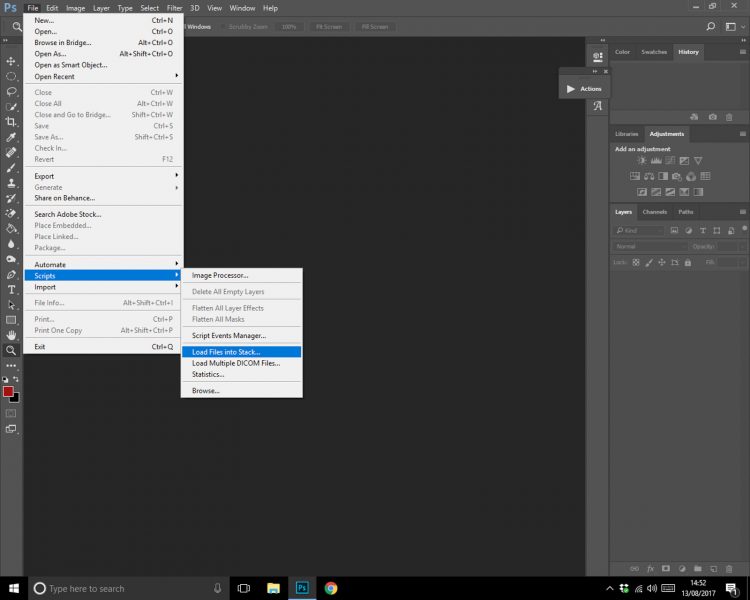Switch to the Channels tab

pyautogui.click(x=654, y=212)
